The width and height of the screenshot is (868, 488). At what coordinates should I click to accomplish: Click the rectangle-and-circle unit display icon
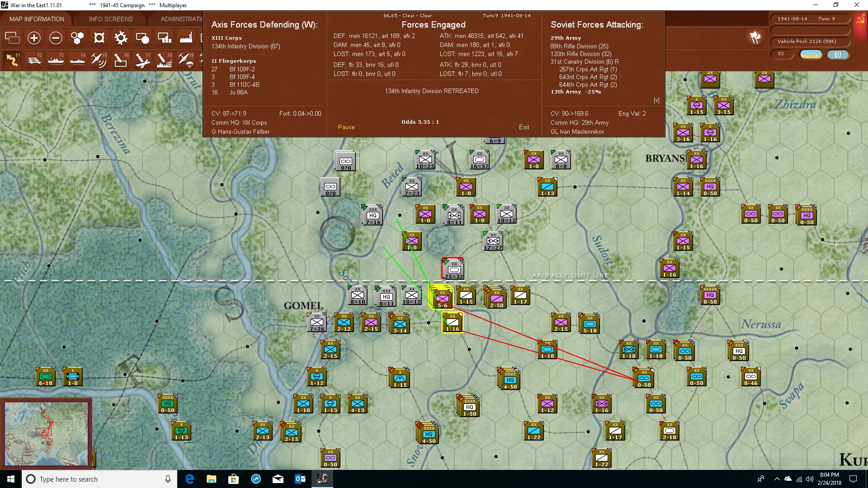(x=142, y=38)
